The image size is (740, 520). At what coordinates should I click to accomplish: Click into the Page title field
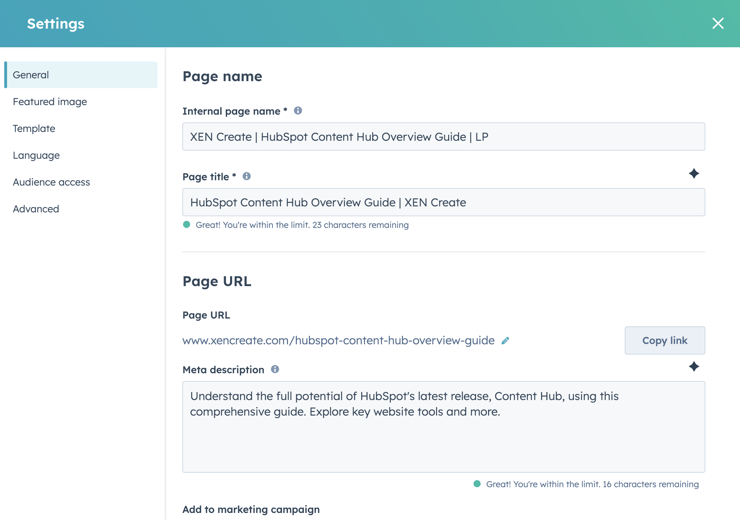pyautogui.click(x=443, y=202)
